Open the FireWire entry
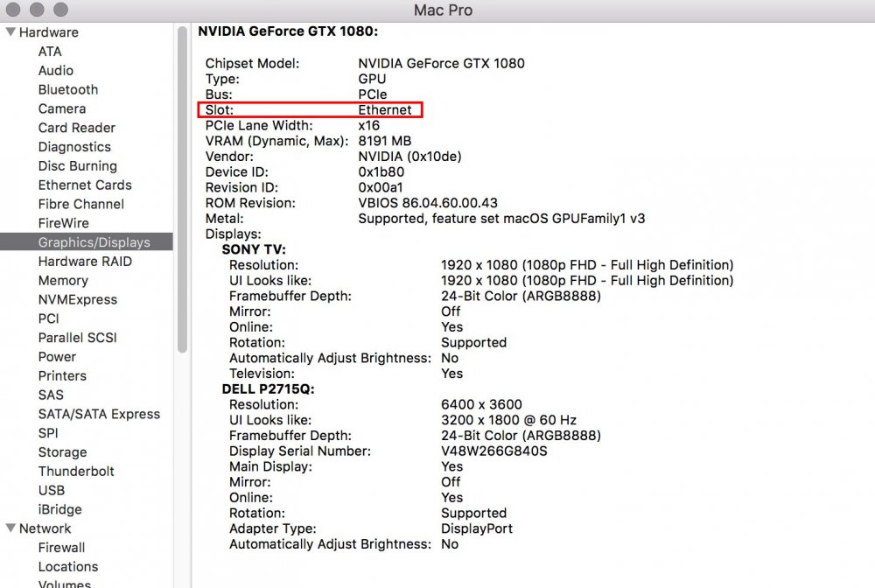The image size is (875, 588). 64,222
